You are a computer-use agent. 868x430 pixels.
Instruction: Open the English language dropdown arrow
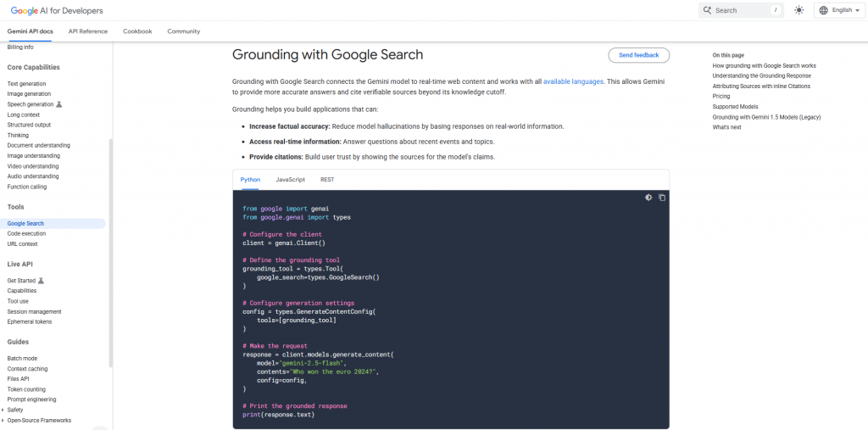click(x=857, y=10)
